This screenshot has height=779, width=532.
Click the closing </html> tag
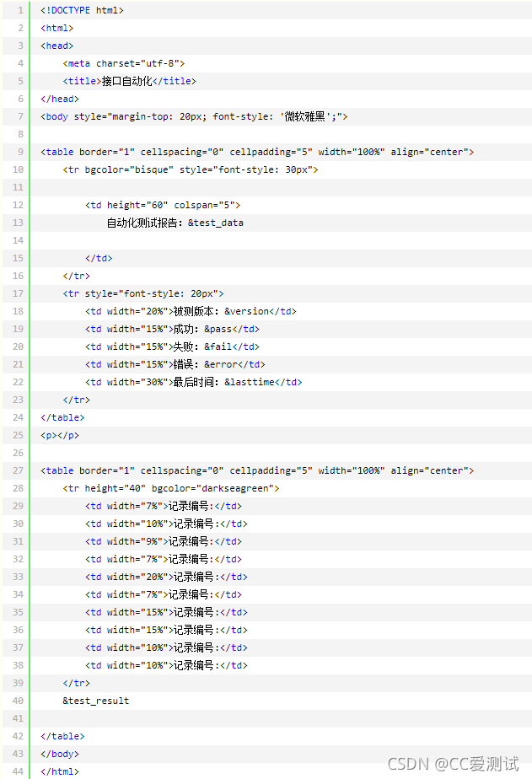point(60,771)
